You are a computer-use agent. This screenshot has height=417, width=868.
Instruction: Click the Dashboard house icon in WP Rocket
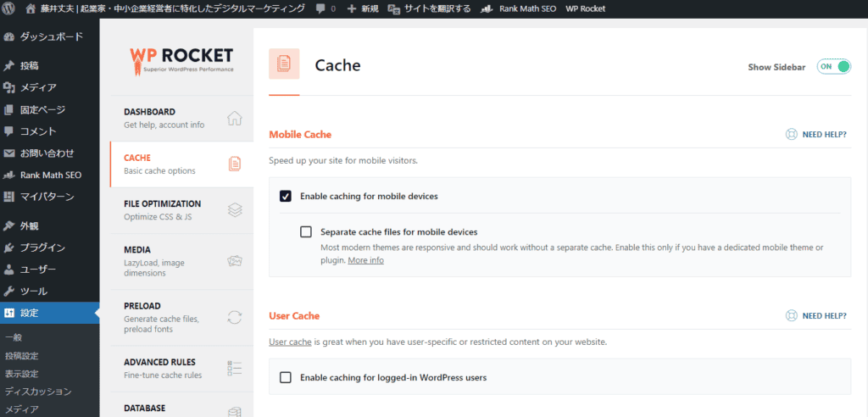pyautogui.click(x=235, y=118)
